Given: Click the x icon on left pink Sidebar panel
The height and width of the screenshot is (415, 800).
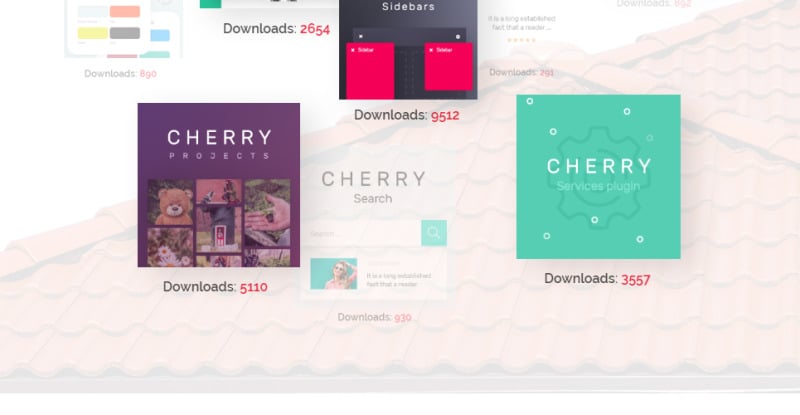Looking at the screenshot, I should tap(353, 50).
